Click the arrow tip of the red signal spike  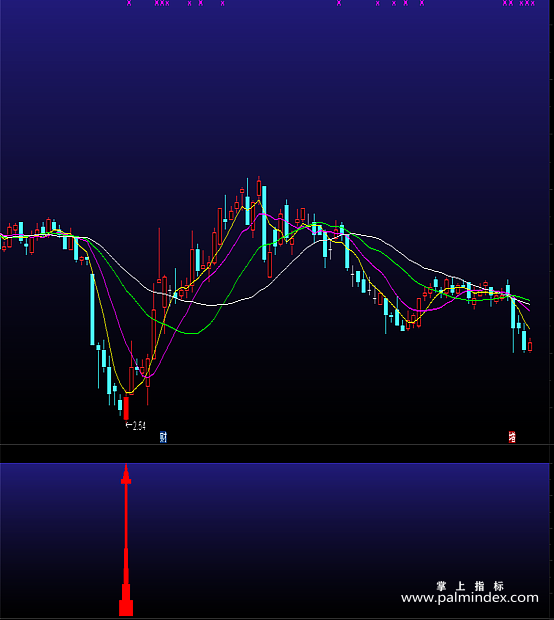pos(126,466)
